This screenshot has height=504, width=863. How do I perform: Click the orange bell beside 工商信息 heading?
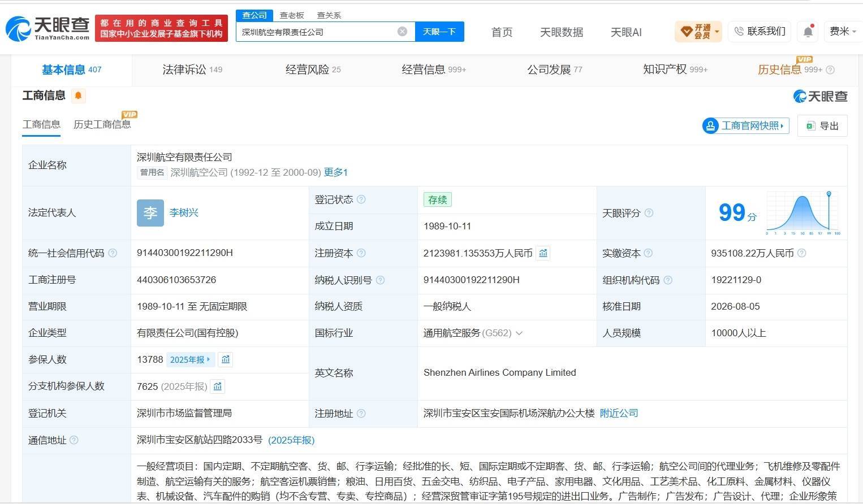point(79,95)
